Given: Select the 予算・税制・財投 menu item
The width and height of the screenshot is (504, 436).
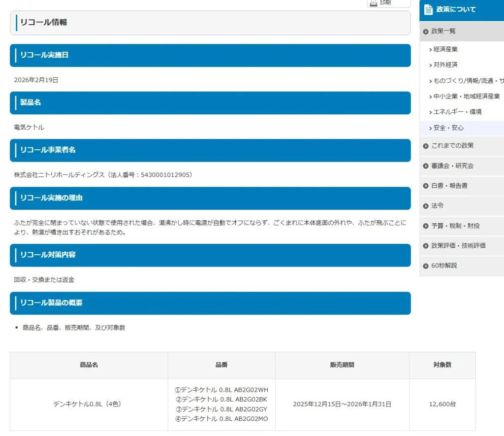Looking at the screenshot, I should coord(455,226).
